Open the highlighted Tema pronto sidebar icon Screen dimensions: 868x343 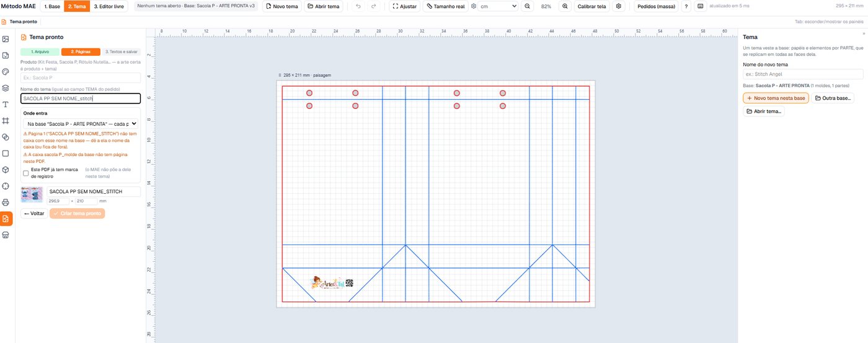click(6, 219)
